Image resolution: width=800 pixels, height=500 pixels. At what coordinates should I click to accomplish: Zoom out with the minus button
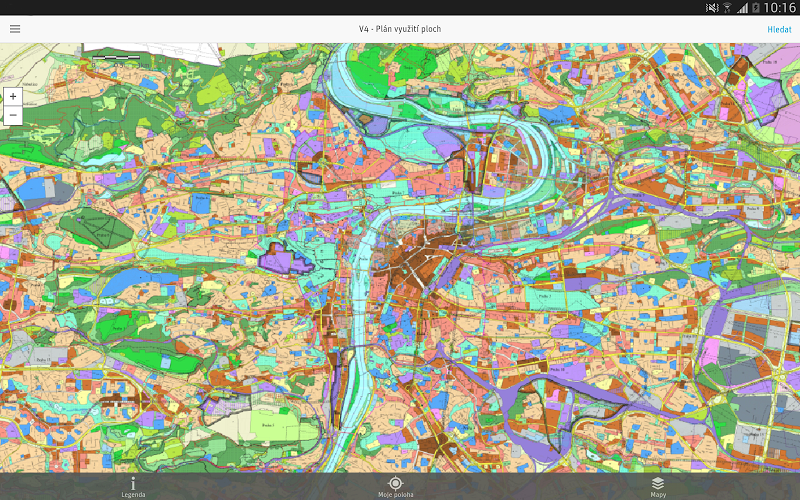click(13, 115)
